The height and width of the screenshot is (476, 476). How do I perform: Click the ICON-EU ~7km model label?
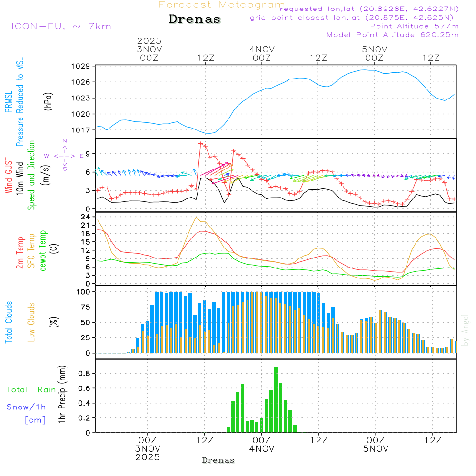coord(61,26)
